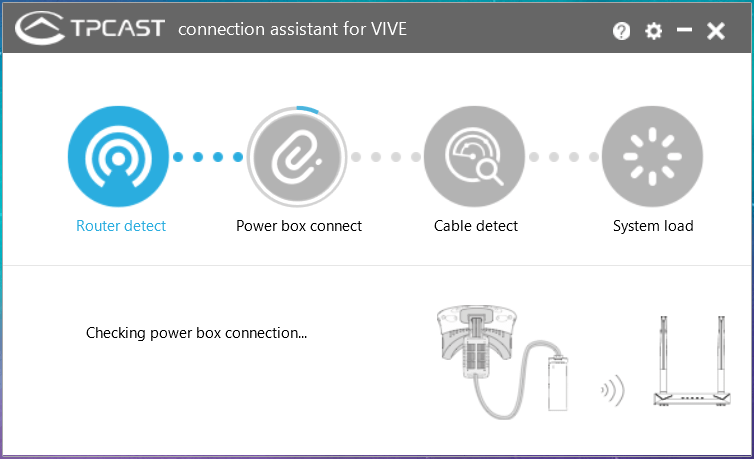Image resolution: width=754 pixels, height=459 pixels.
Task: Click the Cable detect radar icon
Action: pyautogui.click(x=474, y=157)
